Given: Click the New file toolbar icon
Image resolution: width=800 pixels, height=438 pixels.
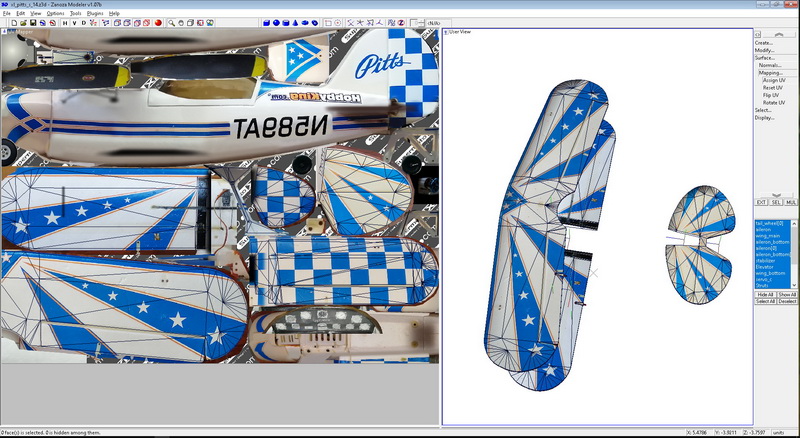Looking at the screenshot, I should 14,23.
